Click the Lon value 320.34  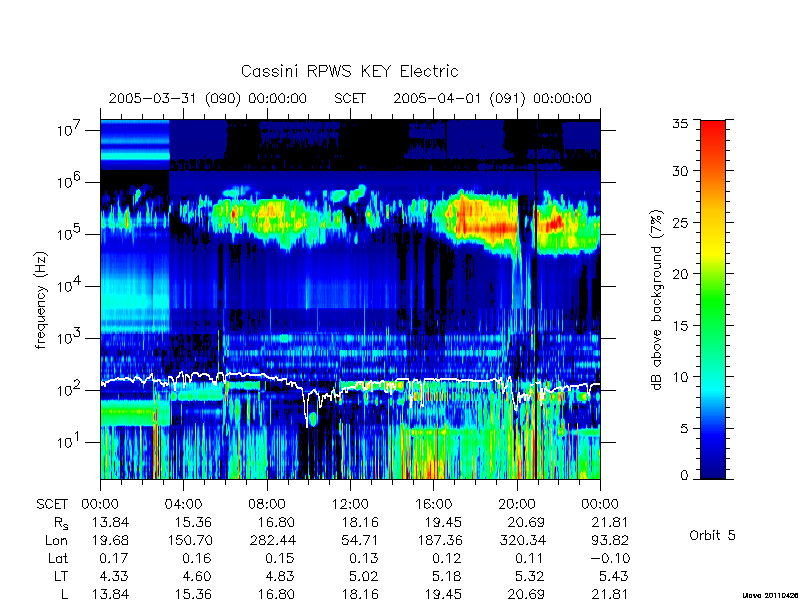tap(523, 540)
